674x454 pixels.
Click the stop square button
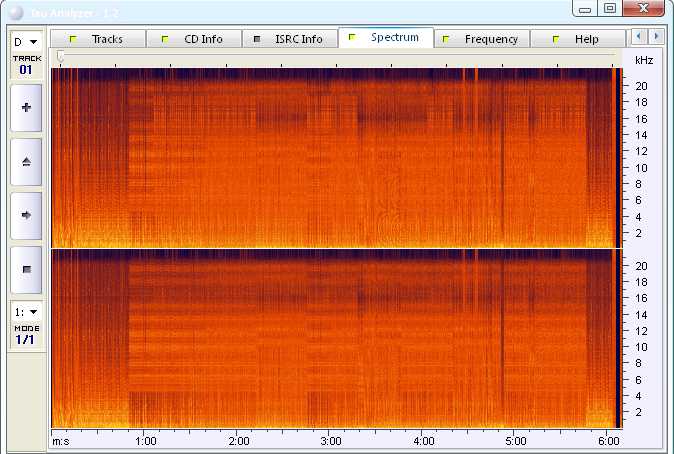(26, 269)
